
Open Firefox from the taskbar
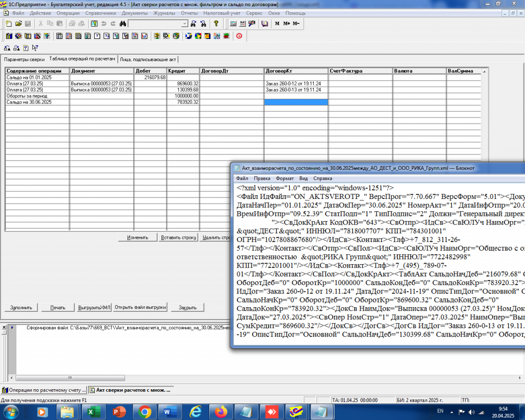(221, 412)
